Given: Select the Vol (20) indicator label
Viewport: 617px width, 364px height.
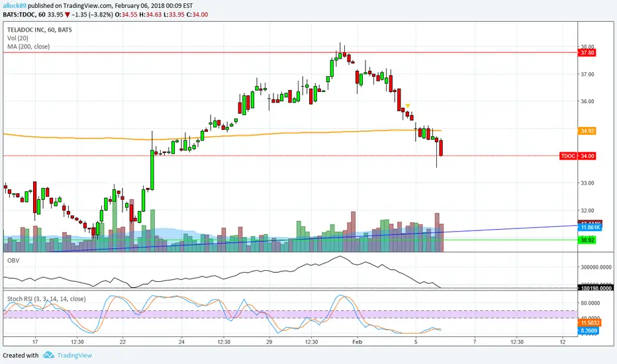Looking at the screenshot, I should (18, 38).
